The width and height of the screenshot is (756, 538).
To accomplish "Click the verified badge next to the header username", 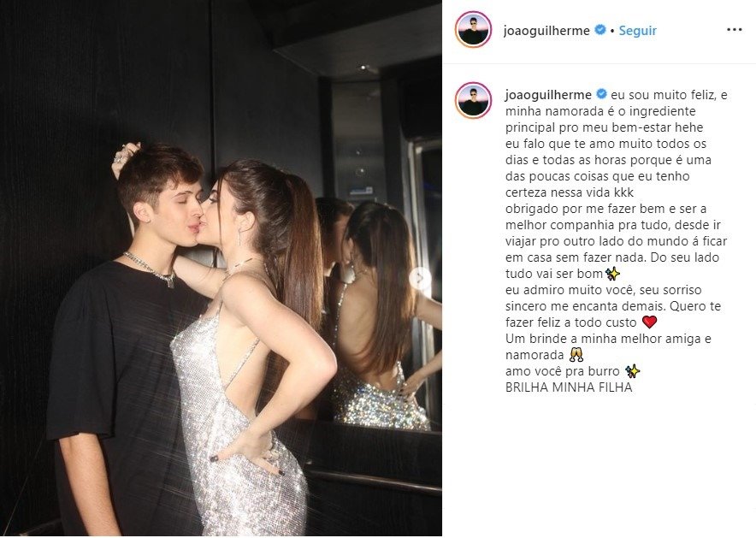I will [600, 30].
